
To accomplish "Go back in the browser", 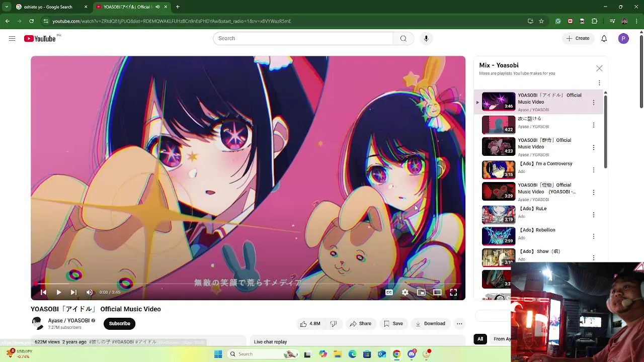I will [x=7, y=21].
